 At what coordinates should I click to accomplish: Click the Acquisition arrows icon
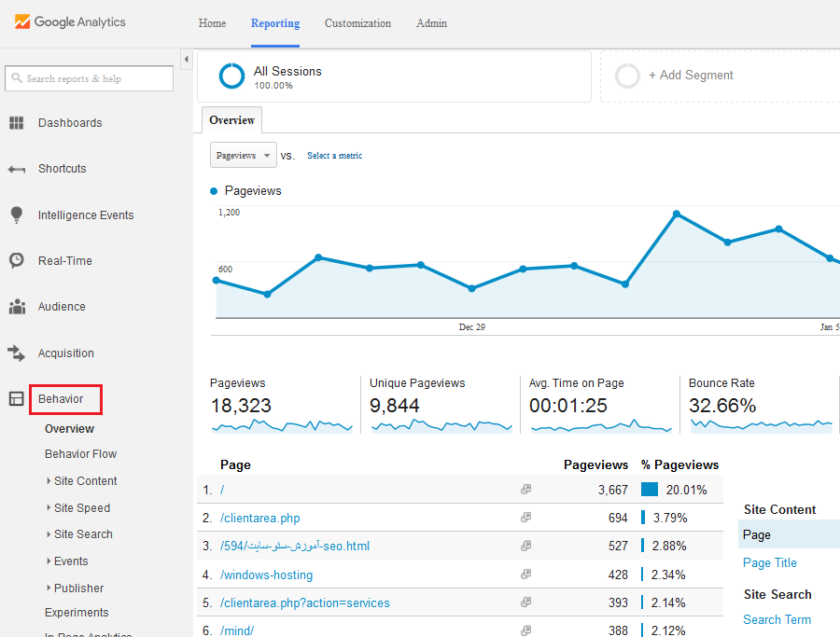pyautogui.click(x=16, y=353)
